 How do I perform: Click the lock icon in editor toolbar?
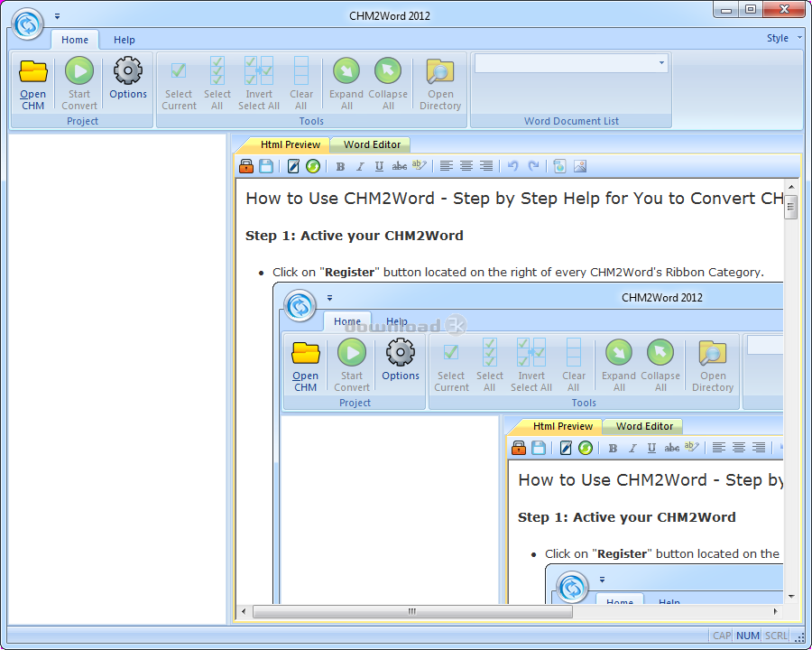[246, 166]
